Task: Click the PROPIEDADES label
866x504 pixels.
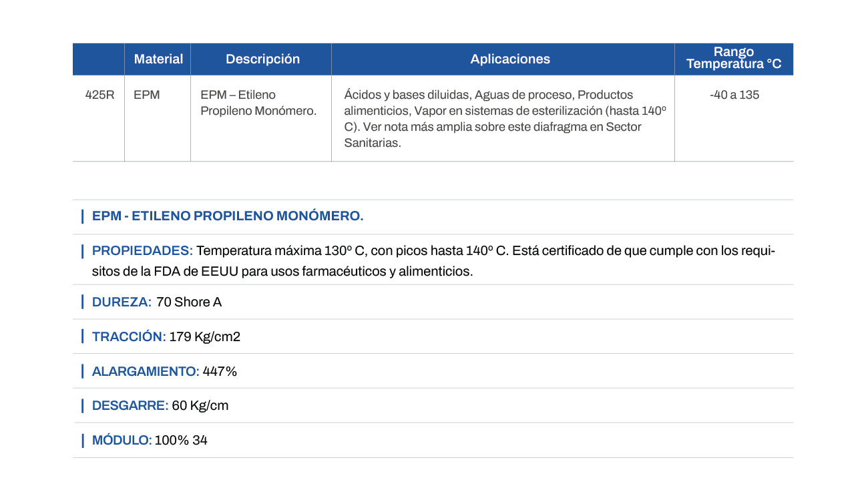Action: 142,251
